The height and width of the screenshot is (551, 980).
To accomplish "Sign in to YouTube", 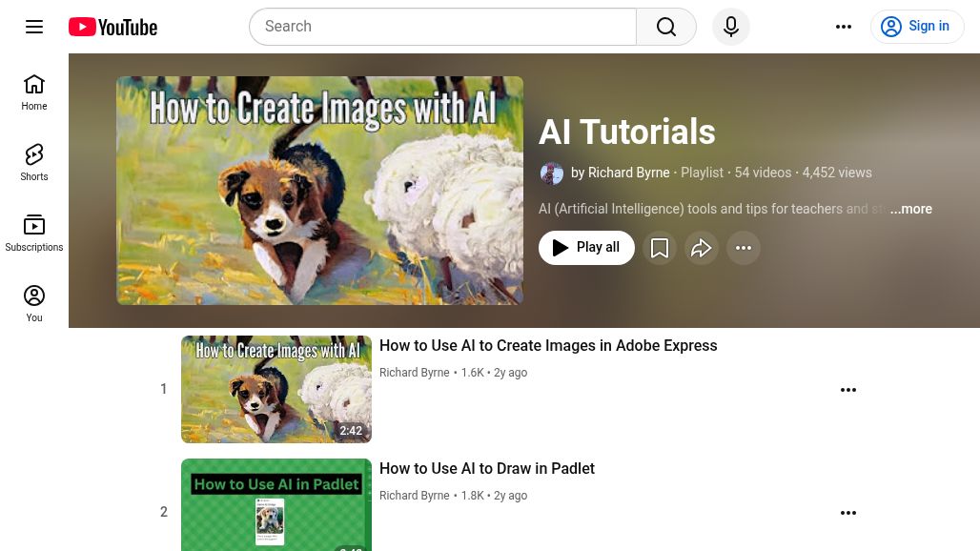I will (917, 26).
